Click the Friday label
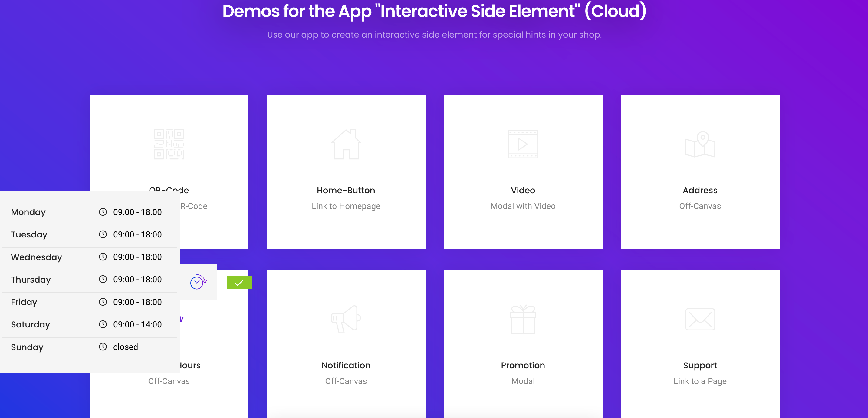The image size is (868, 418). 24,302
